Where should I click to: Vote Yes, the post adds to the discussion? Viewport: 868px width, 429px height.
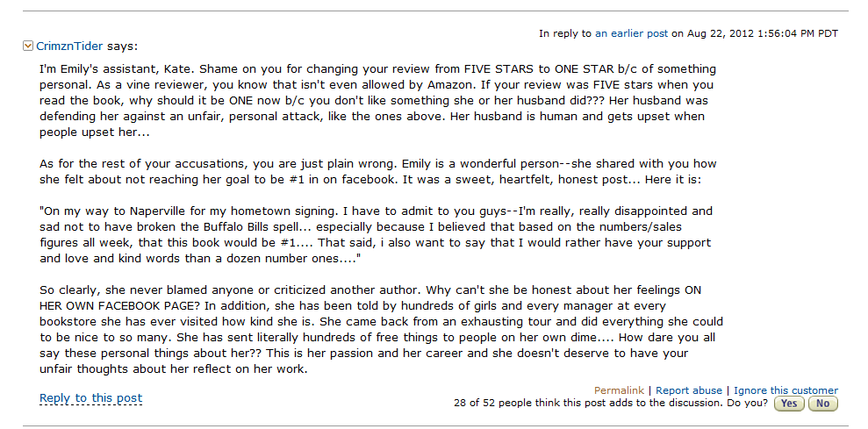click(789, 404)
